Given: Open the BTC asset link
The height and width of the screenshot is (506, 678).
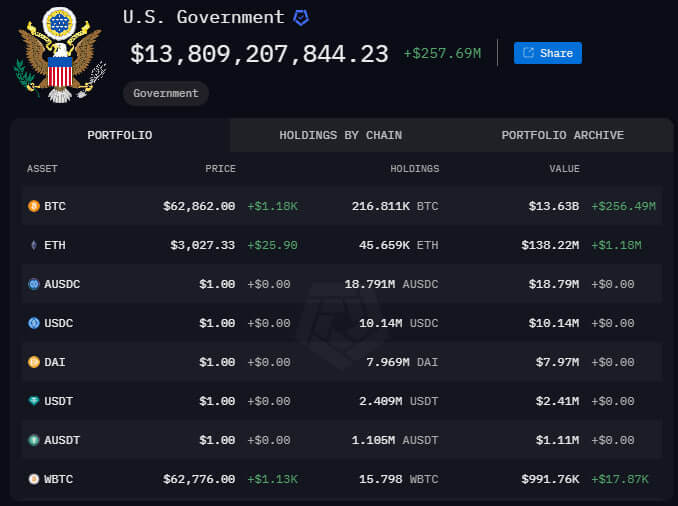Looking at the screenshot, I should 55,206.
